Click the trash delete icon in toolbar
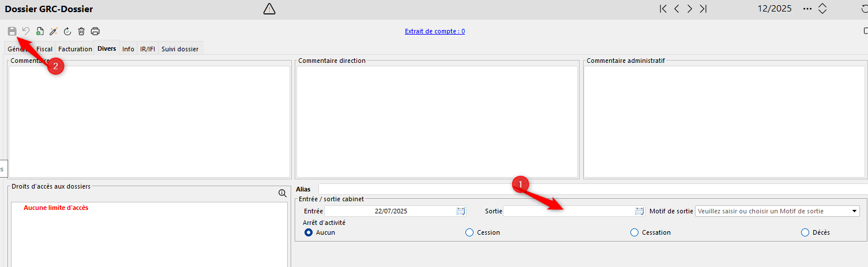This screenshot has width=868, height=267. click(x=81, y=31)
